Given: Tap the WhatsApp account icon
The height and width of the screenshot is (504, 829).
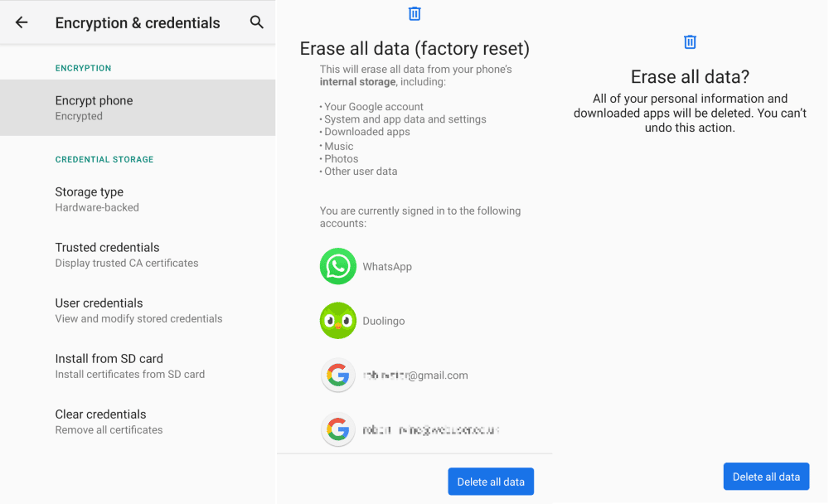Looking at the screenshot, I should (337, 266).
